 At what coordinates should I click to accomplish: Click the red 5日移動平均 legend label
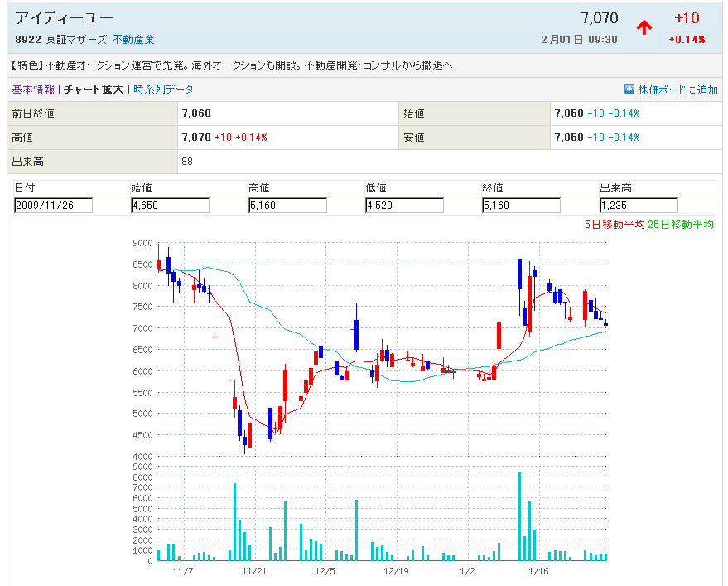[x=614, y=224]
